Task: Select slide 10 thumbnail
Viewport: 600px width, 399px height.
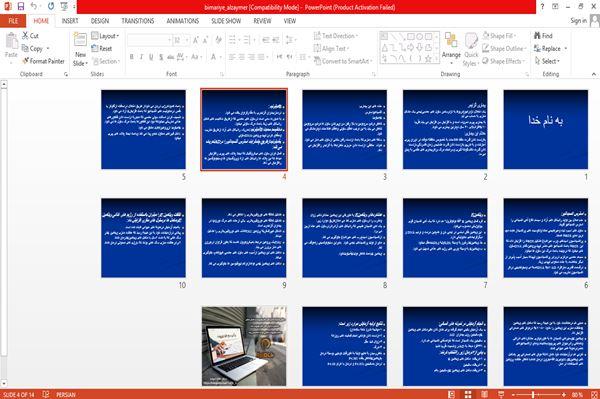Action: point(143,238)
